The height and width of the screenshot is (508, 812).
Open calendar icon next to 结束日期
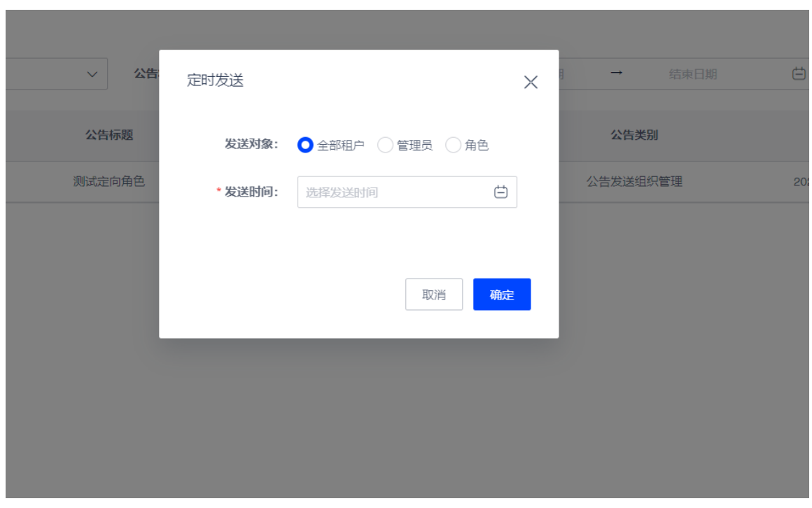[x=799, y=73]
